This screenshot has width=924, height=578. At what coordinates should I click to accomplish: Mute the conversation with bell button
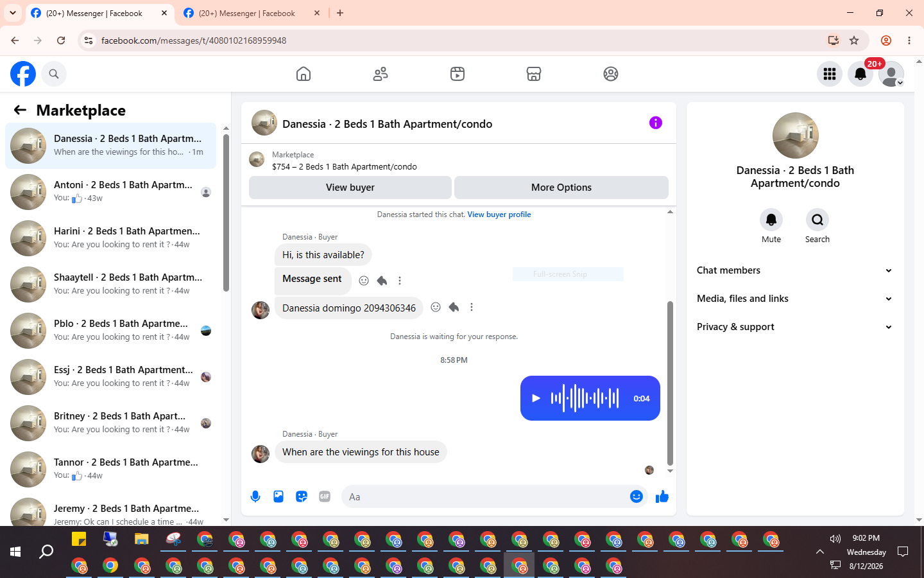coord(771,220)
